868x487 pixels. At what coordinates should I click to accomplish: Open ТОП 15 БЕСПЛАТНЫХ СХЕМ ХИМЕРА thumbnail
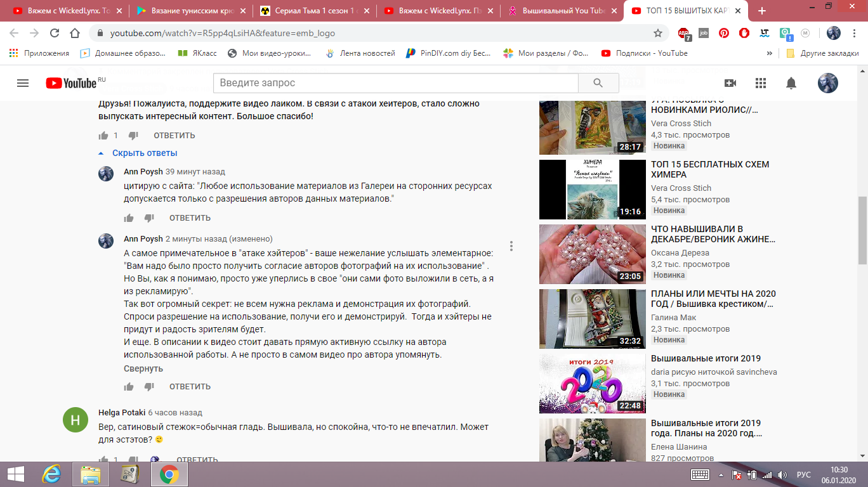pyautogui.click(x=583, y=190)
